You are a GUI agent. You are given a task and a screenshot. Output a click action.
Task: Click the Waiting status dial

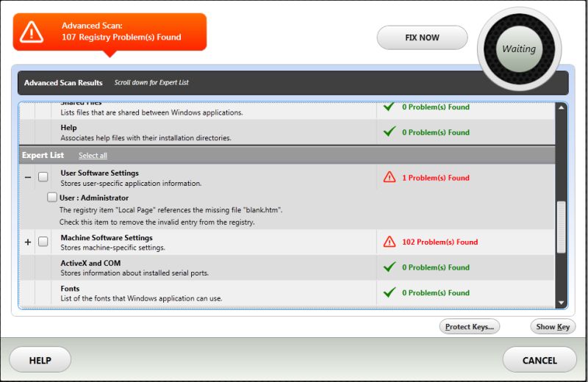[519, 49]
